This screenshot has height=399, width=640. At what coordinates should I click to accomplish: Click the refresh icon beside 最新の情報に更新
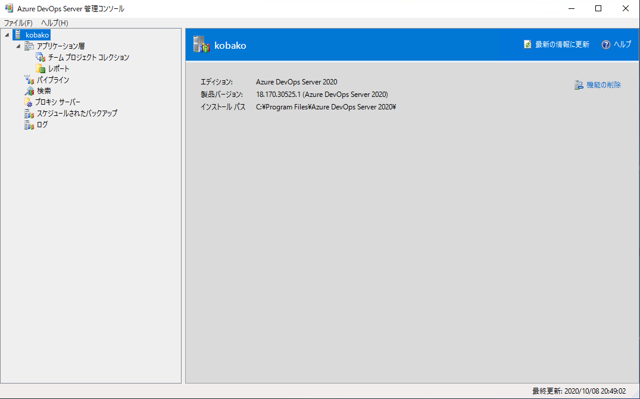527,44
